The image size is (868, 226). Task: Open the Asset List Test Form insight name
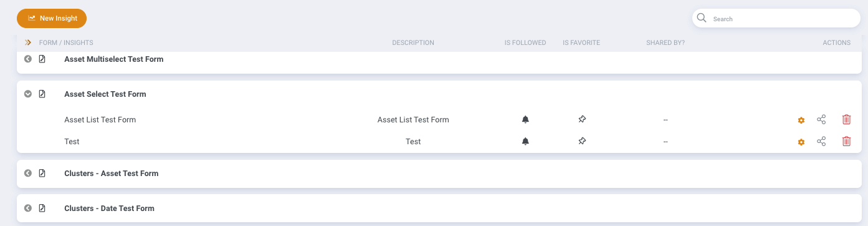[x=100, y=120]
